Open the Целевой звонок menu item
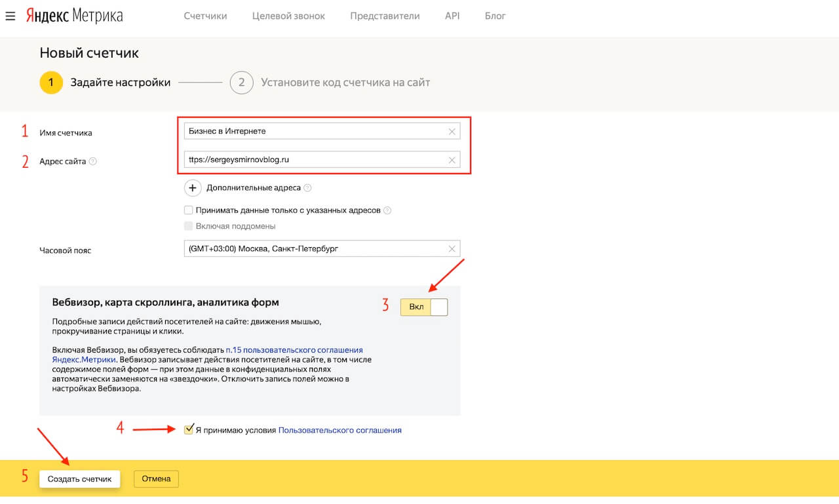This screenshot has width=839, height=504. (288, 16)
